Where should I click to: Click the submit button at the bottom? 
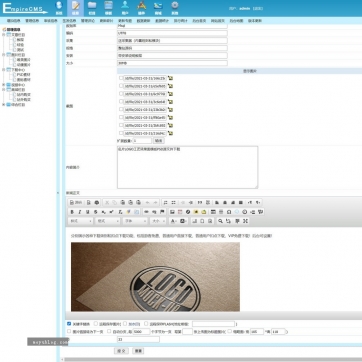pos(121,351)
